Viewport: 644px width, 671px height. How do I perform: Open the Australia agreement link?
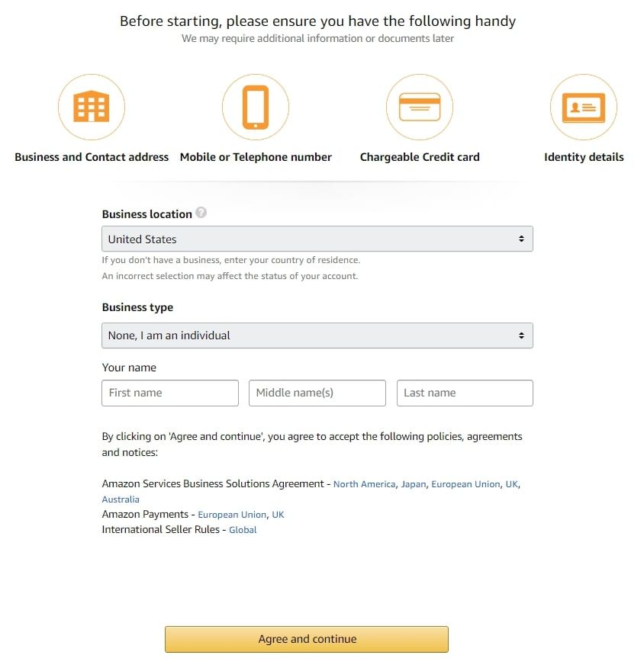point(120,499)
